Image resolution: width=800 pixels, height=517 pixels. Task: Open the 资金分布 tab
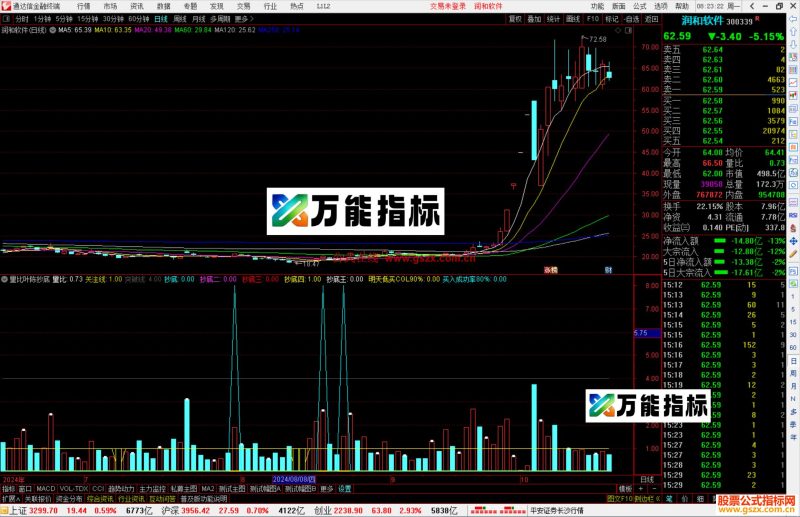69,499
